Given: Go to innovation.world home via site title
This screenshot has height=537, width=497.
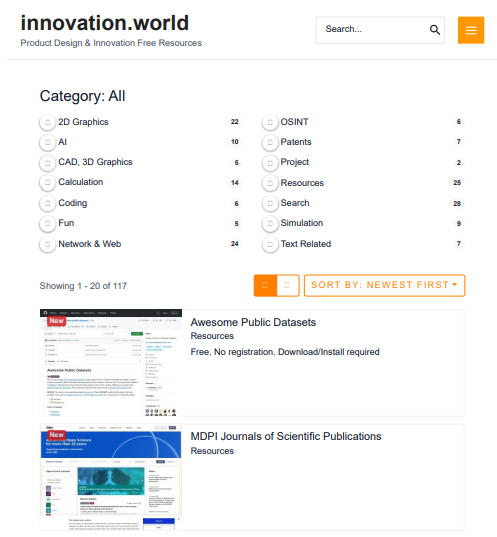Looking at the screenshot, I should pos(105,23).
